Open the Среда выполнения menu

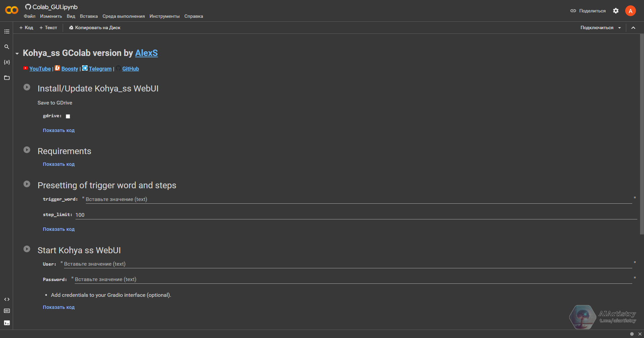(123, 16)
